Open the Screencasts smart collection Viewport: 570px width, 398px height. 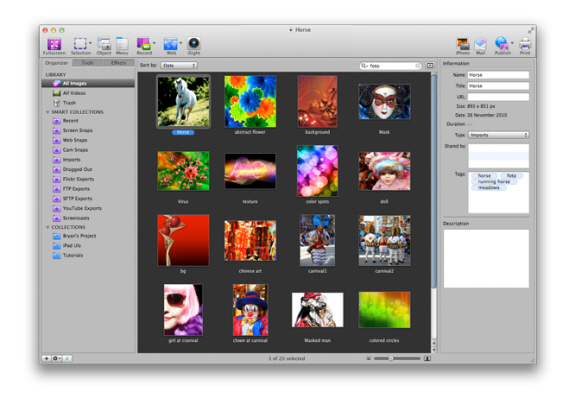88,218
